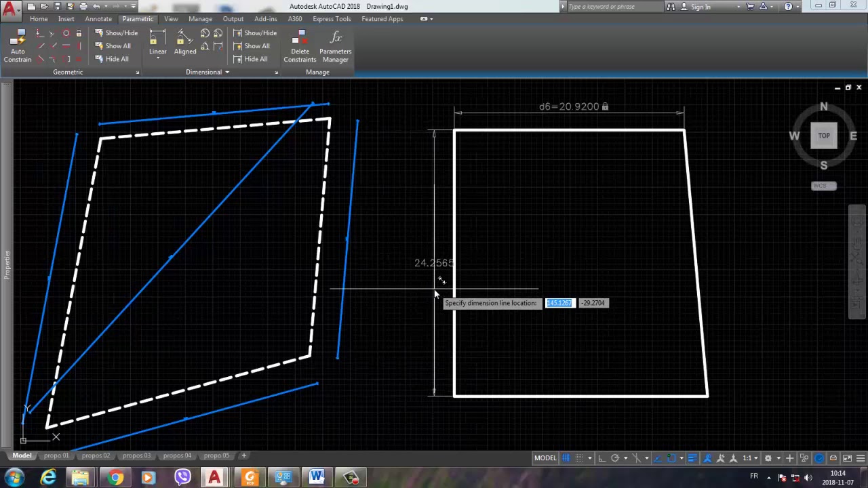Expand Dimensional panel dialog launcher arrow
Viewport: 868px width, 488px height.
(276, 73)
